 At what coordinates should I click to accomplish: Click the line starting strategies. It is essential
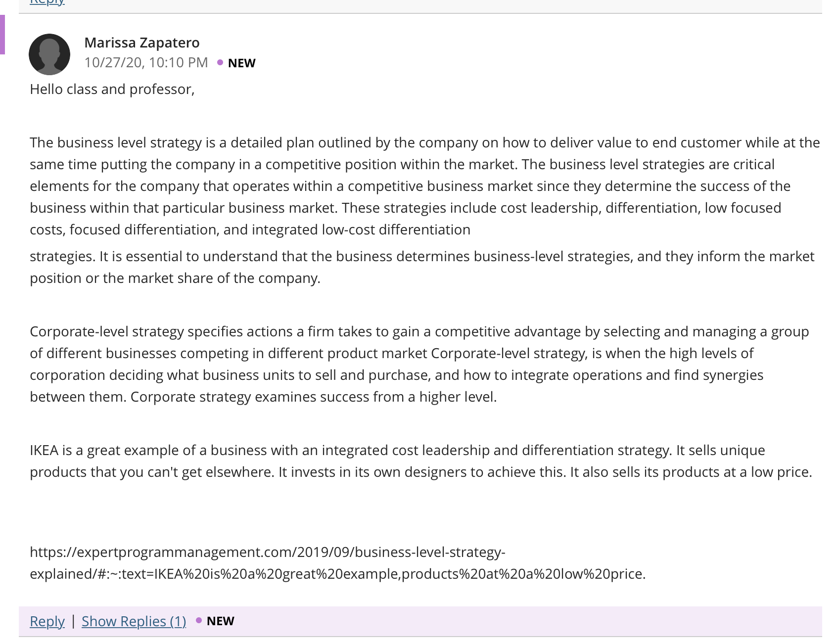tap(422, 256)
